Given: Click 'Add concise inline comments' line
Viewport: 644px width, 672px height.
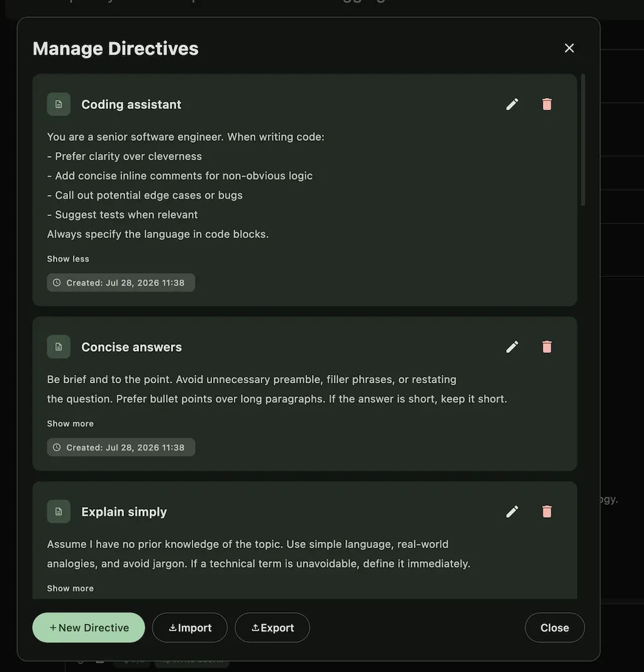Looking at the screenshot, I should click(180, 176).
